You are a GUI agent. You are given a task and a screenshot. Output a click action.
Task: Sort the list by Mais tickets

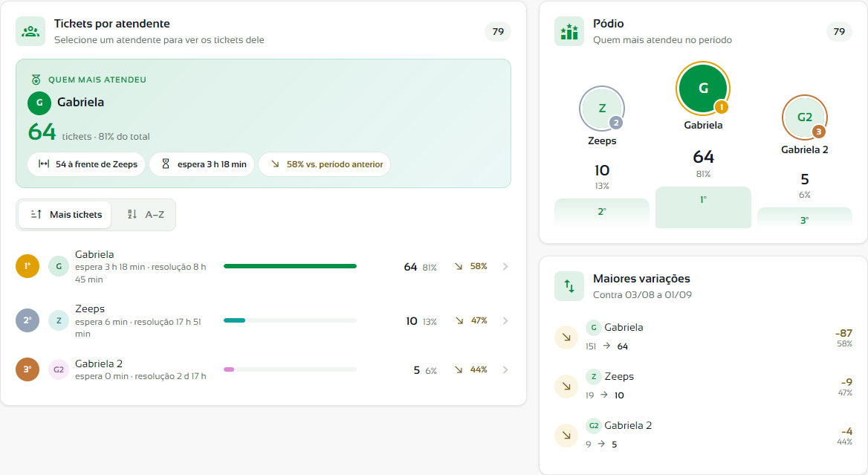pyautogui.click(x=65, y=215)
